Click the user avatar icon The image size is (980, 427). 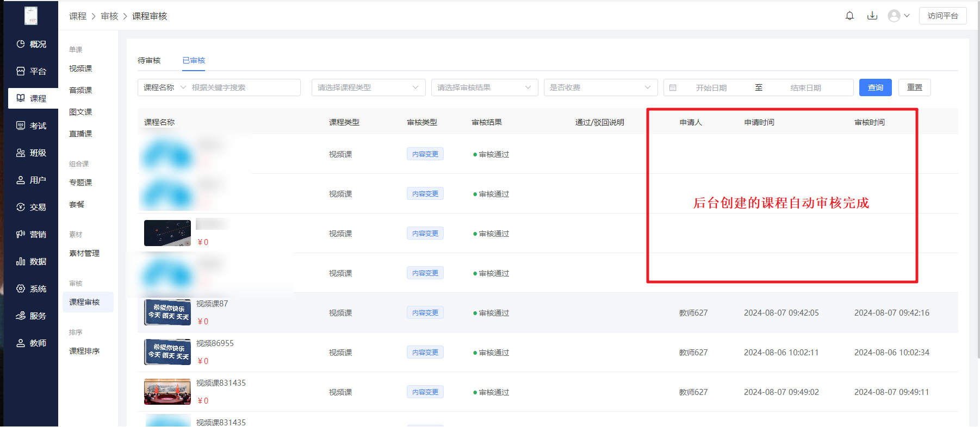894,16
